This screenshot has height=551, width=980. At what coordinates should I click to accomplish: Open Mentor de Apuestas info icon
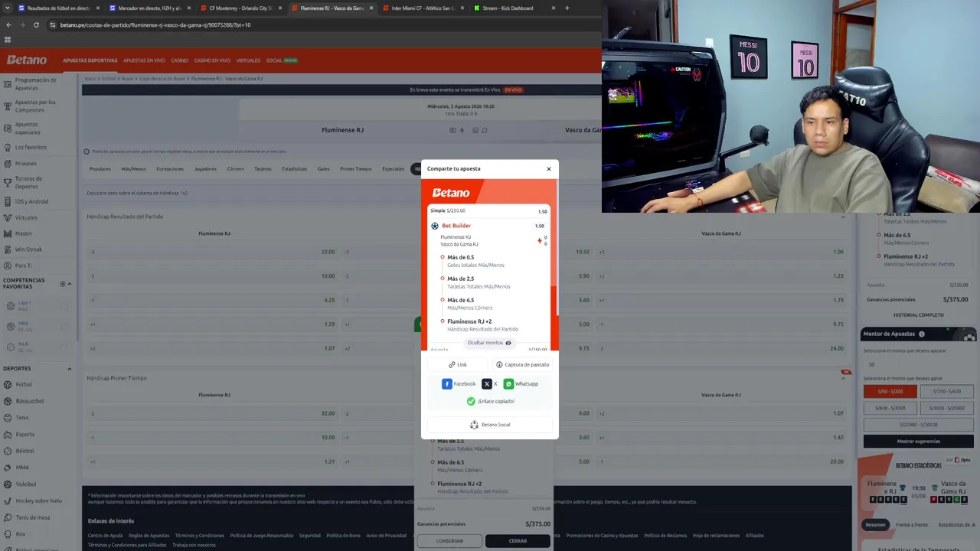coord(922,334)
